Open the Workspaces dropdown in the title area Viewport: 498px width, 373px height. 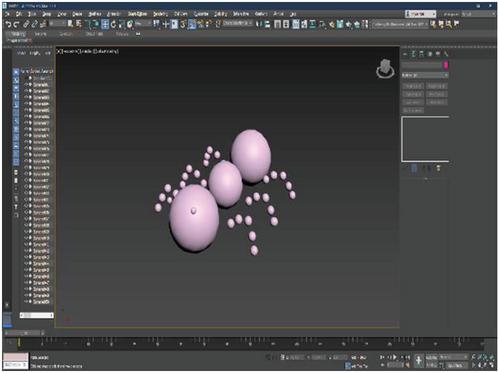coord(478,14)
